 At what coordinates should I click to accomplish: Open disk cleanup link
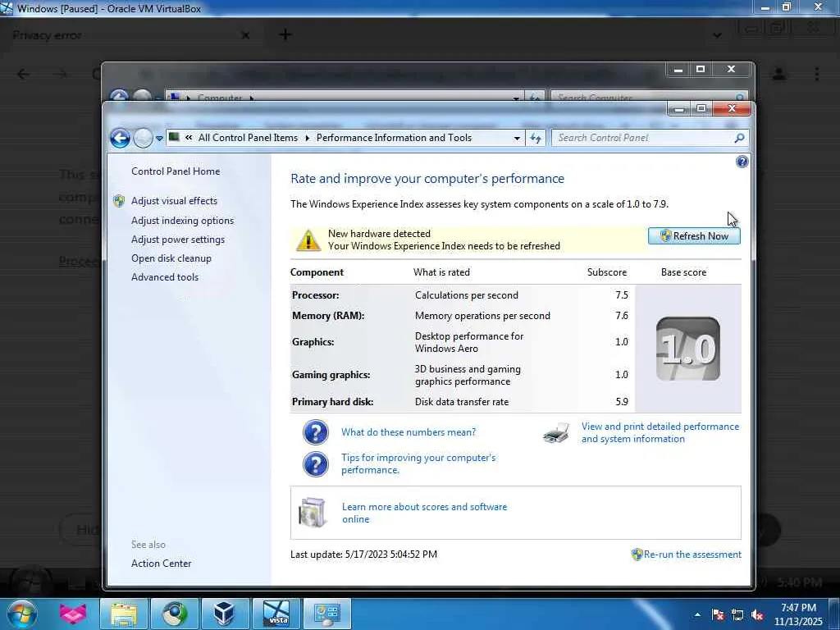coord(171,258)
